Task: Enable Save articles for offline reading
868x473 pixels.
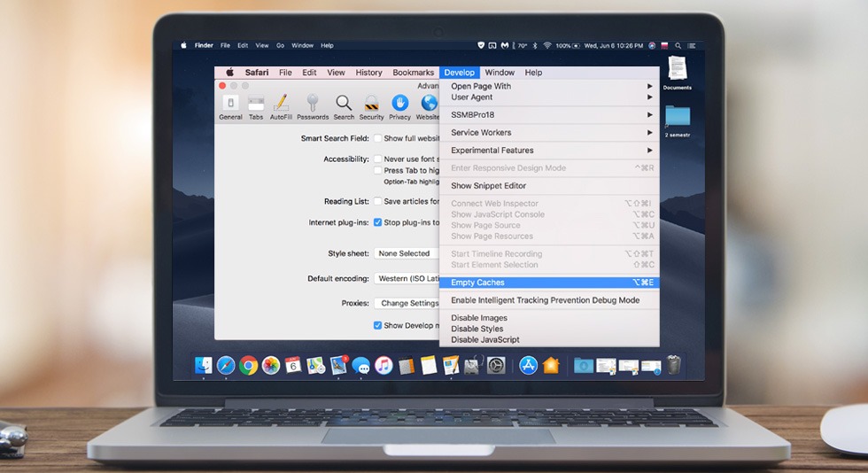Action: 377,202
